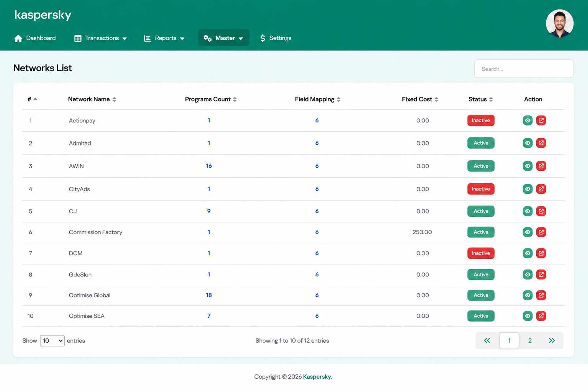This screenshot has width=588, height=392.
Task: Toggle Optimise SEA Active status badge
Action: 481,316
